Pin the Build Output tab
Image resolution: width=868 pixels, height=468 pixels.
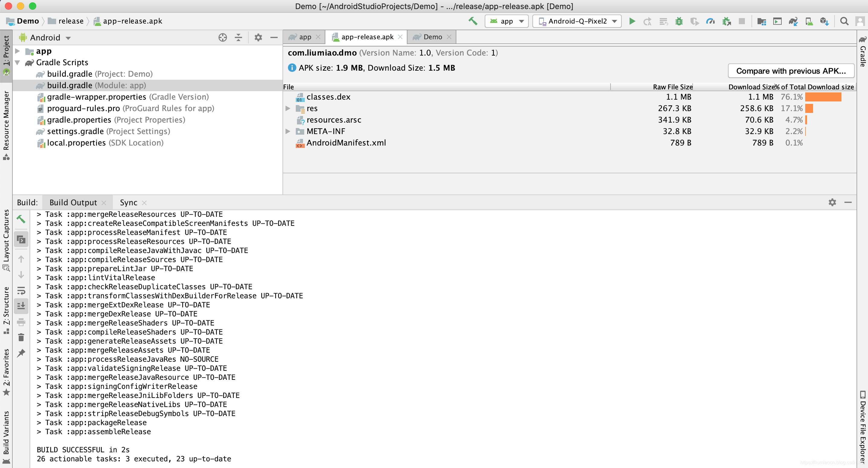21,353
